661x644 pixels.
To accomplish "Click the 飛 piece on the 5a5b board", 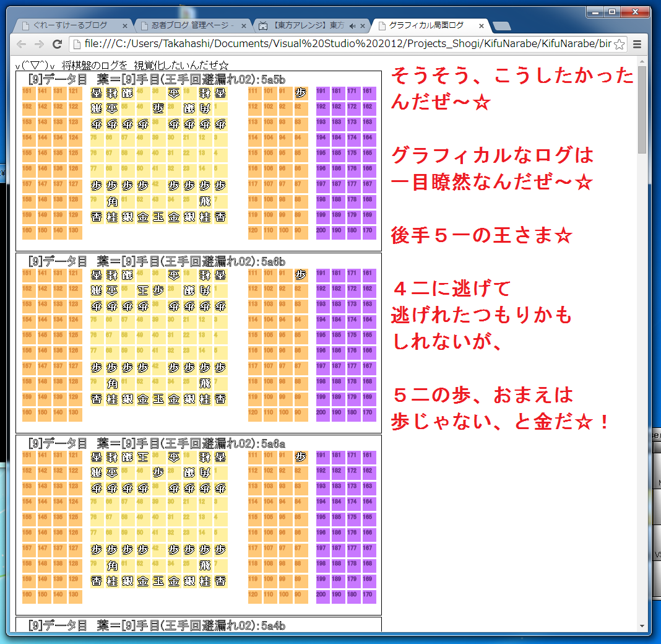I will click(205, 202).
